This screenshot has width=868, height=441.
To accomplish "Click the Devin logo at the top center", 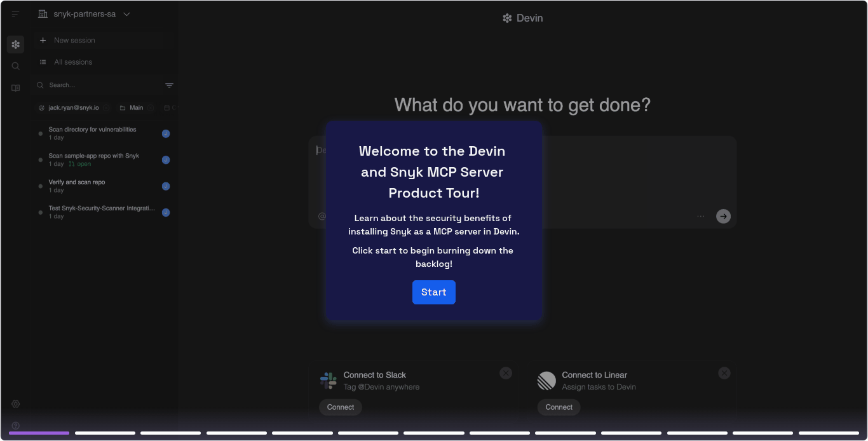I will pos(522,18).
